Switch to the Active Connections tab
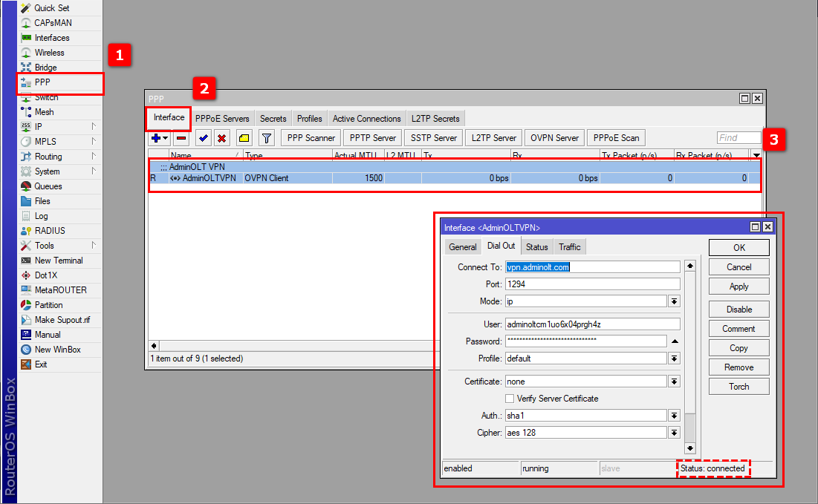Screen dimensions: 818x504 [x=366, y=119]
